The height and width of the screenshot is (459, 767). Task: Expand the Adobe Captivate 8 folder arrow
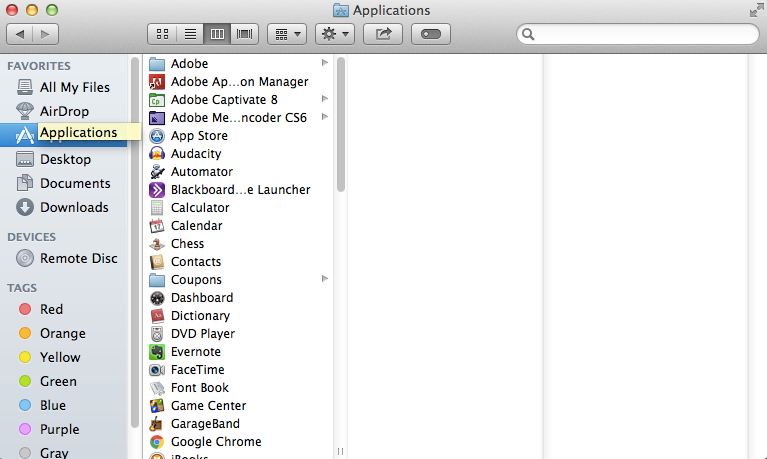coord(324,99)
